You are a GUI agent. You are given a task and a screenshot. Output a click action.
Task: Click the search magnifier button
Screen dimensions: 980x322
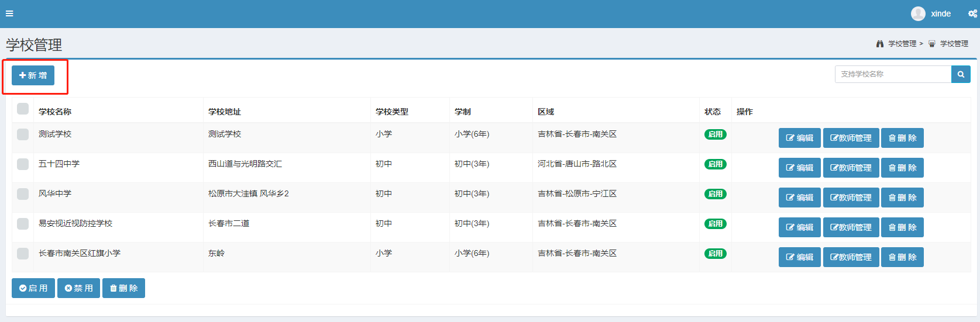click(961, 74)
